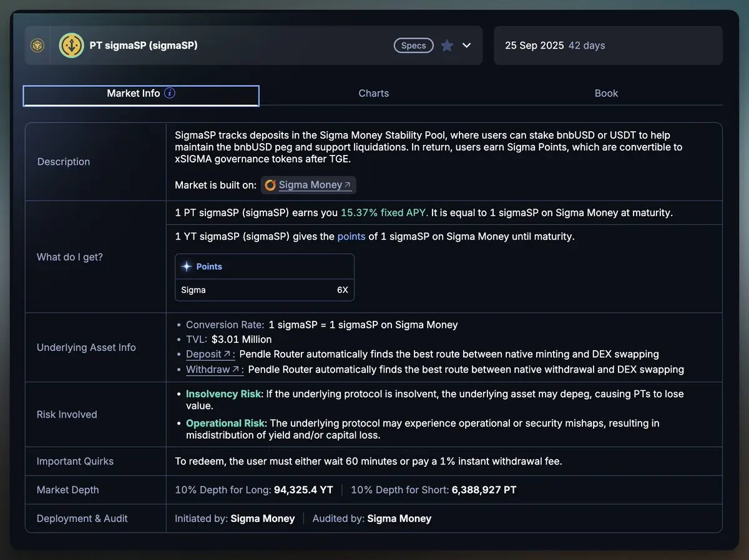Click the 6,388,927 PT depth value
Screen dimensions: 749x560
pyautogui.click(x=484, y=490)
